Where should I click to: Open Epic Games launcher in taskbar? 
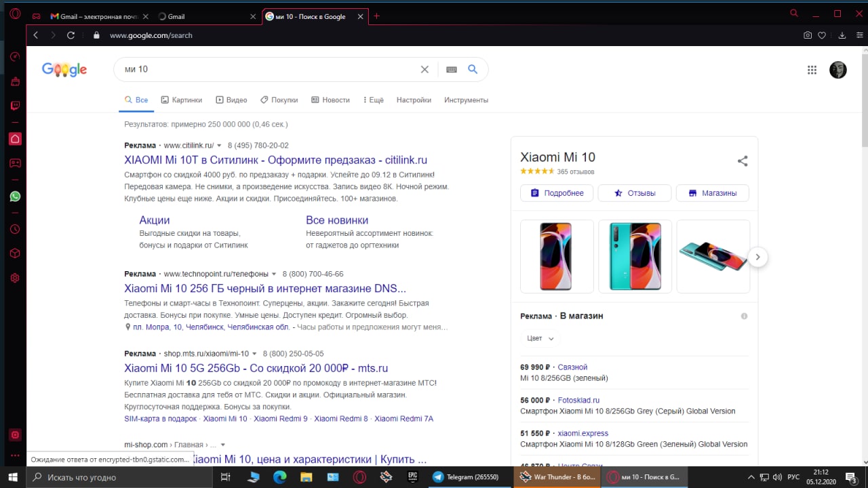tap(412, 477)
